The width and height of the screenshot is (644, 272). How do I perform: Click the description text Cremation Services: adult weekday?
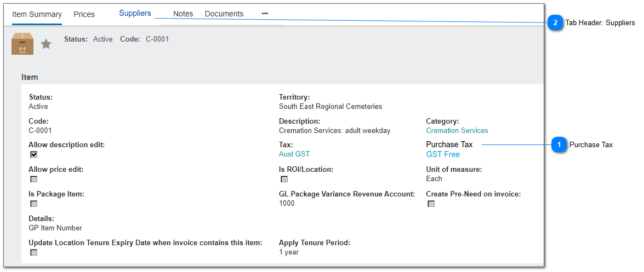pyautogui.click(x=335, y=131)
